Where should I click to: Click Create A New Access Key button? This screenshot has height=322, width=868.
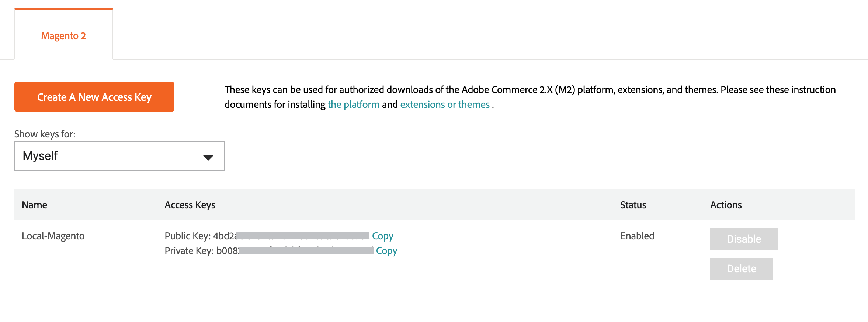tap(94, 97)
